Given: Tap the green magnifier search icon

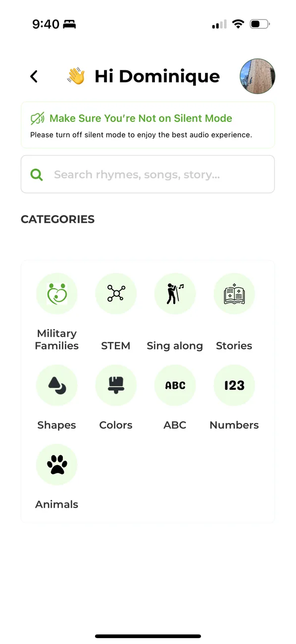Looking at the screenshot, I should tap(37, 174).
